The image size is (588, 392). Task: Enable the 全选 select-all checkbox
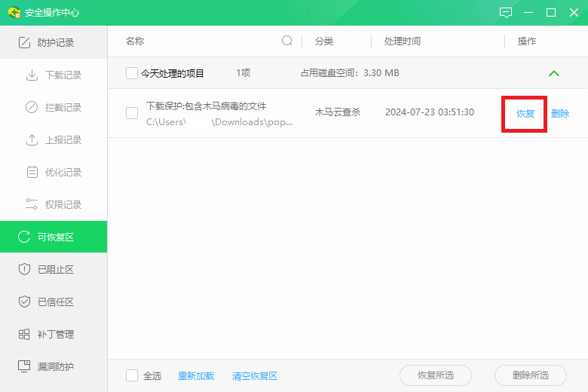point(132,375)
